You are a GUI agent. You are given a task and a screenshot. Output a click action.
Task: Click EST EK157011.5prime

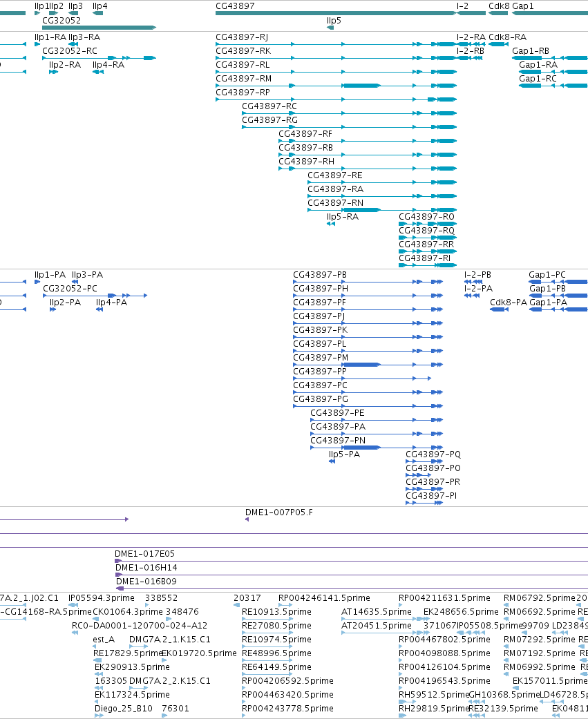(550, 681)
